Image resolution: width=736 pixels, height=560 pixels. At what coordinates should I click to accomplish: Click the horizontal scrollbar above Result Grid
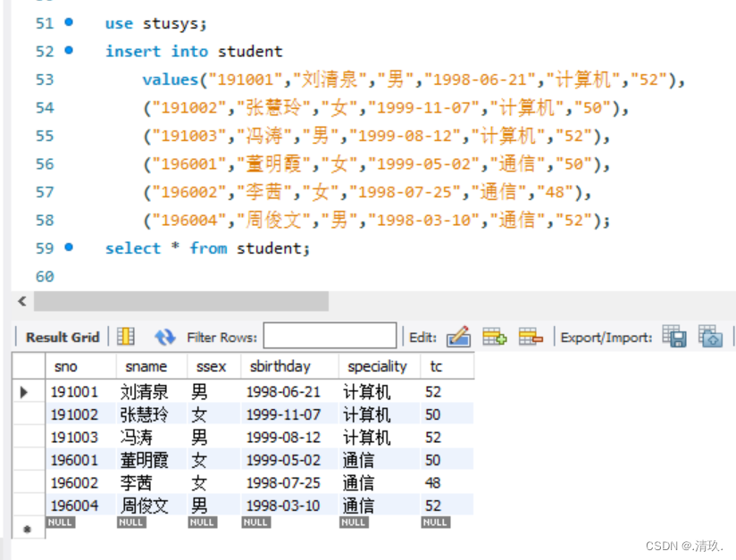pyautogui.click(x=179, y=301)
